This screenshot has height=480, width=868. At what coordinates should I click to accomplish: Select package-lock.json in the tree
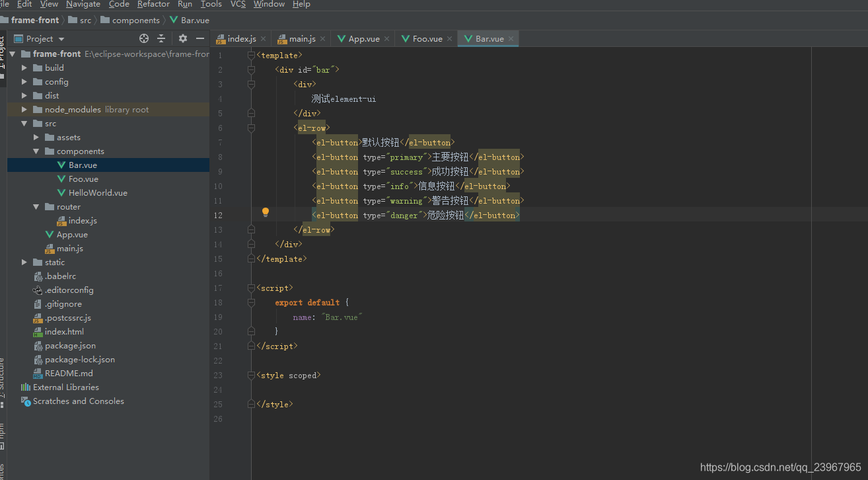pyautogui.click(x=79, y=360)
